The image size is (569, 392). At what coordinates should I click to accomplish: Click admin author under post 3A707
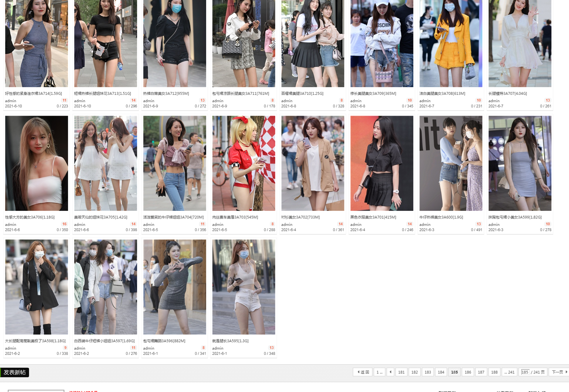click(494, 101)
